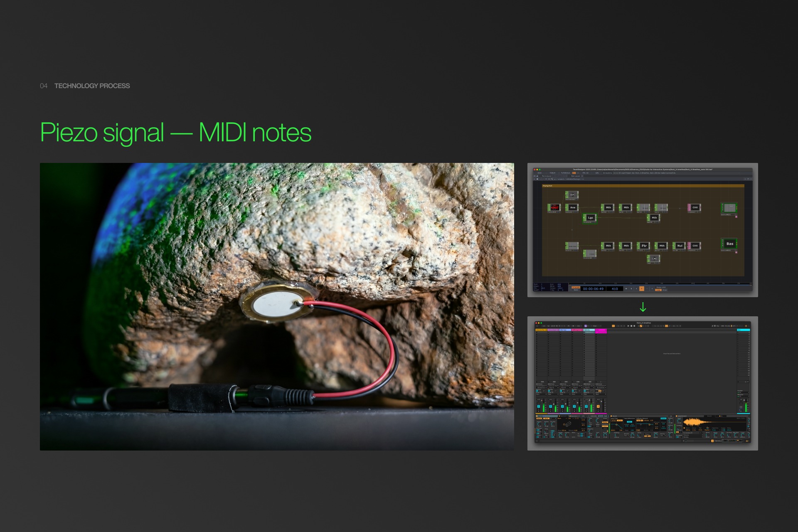Select the Bas node in TouchDesigner
The height and width of the screenshot is (532, 798).
click(x=729, y=244)
